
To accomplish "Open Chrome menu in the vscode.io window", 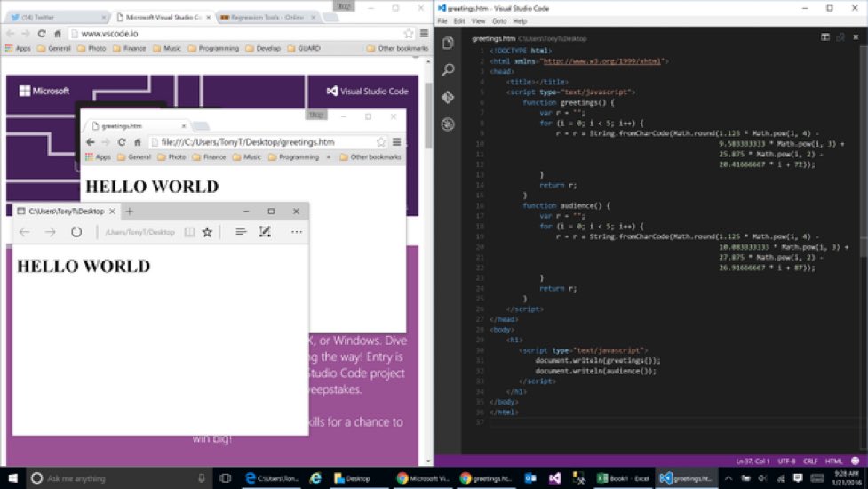I will pos(424,34).
